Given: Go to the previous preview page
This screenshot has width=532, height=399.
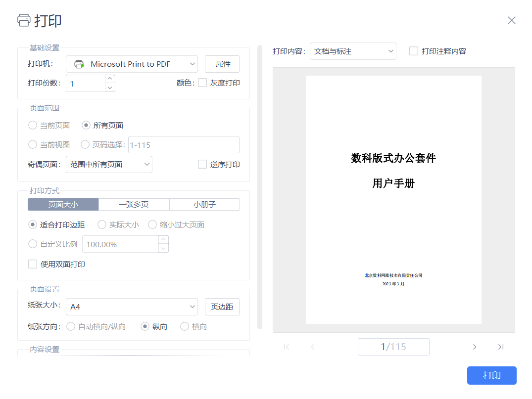Looking at the screenshot, I should (313, 347).
